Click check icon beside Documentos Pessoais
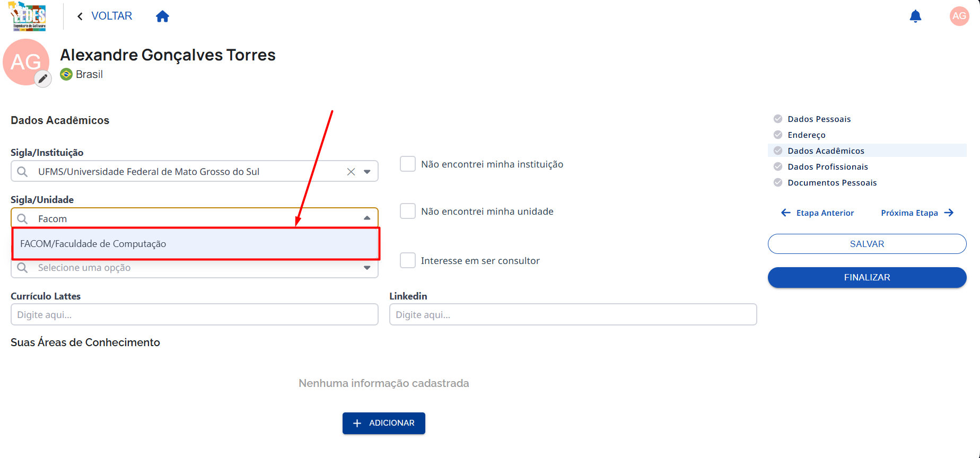 point(778,182)
